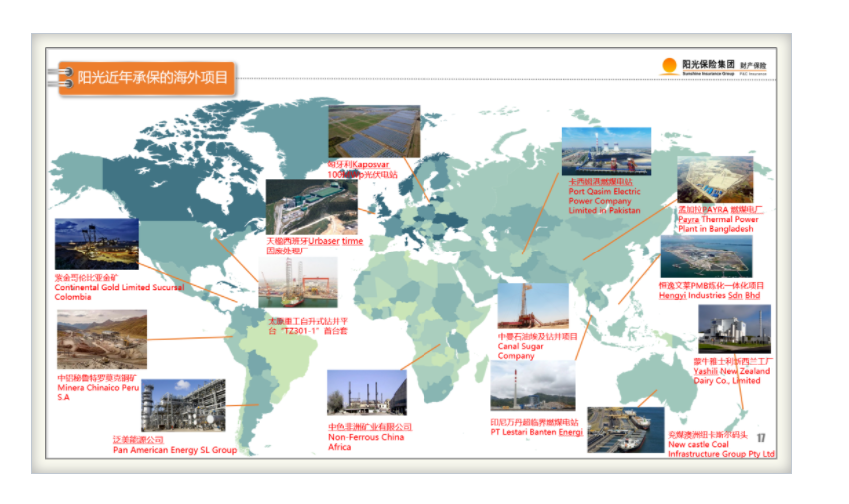This screenshot has height=504, width=849.
Task: Click the Minera Chinalco Peru mine photo
Action: (x=102, y=339)
